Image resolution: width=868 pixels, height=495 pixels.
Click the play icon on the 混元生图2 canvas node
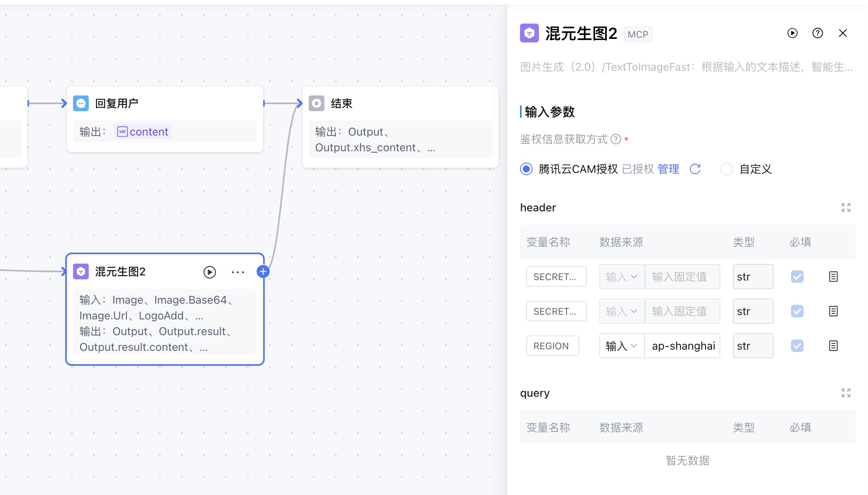click(209, 272)
